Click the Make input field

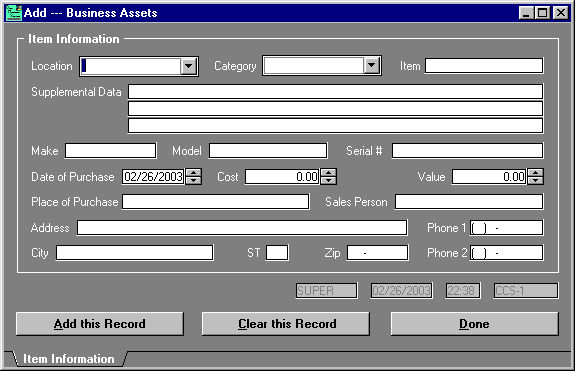(110, 151)
